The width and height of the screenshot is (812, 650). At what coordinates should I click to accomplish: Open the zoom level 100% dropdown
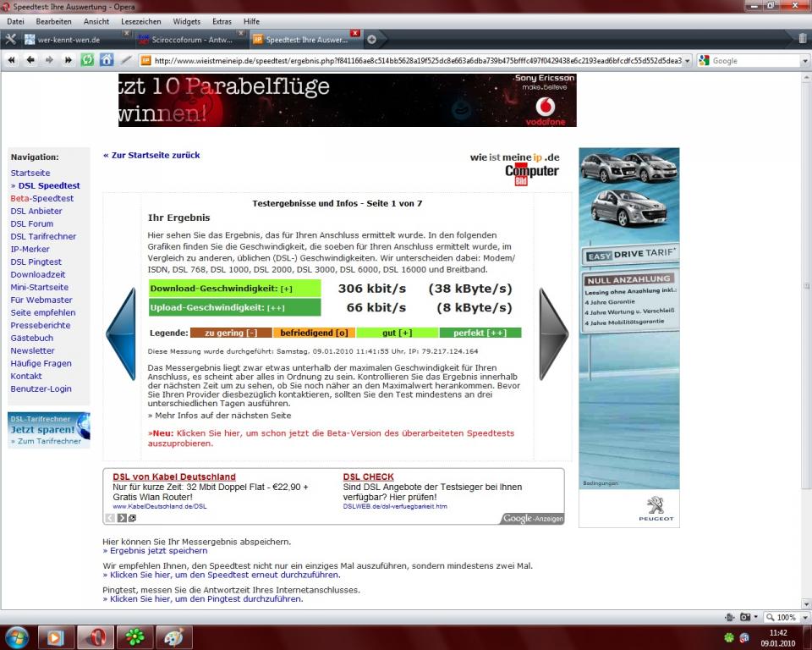(x=785, y=618)
